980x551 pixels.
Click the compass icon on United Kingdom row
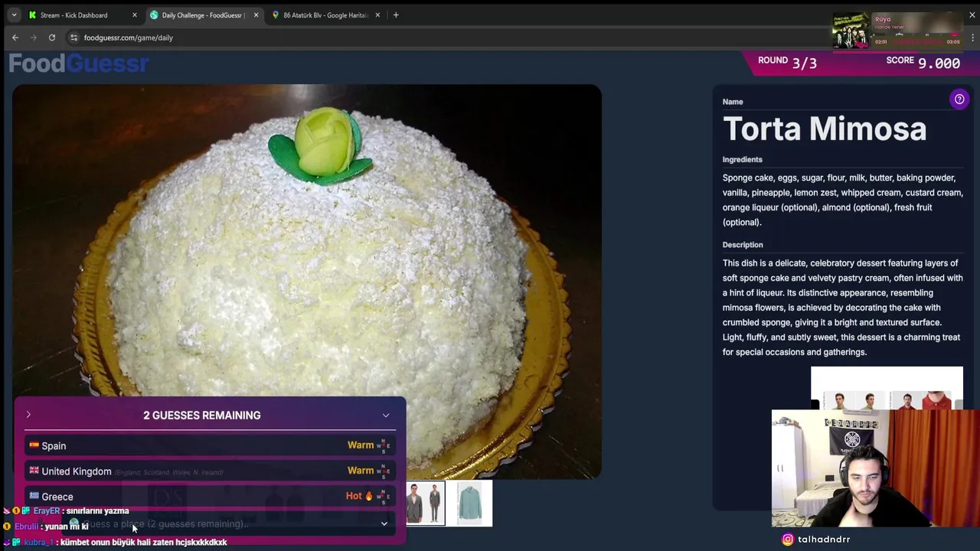pyautogui.click(x=384, y=471)
